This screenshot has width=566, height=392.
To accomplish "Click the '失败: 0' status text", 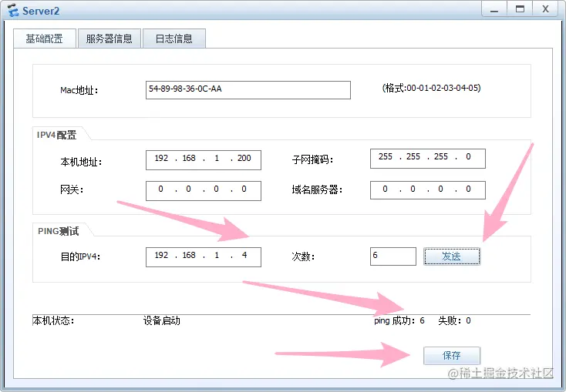I will pyautogui.click(x=454, y=320).
